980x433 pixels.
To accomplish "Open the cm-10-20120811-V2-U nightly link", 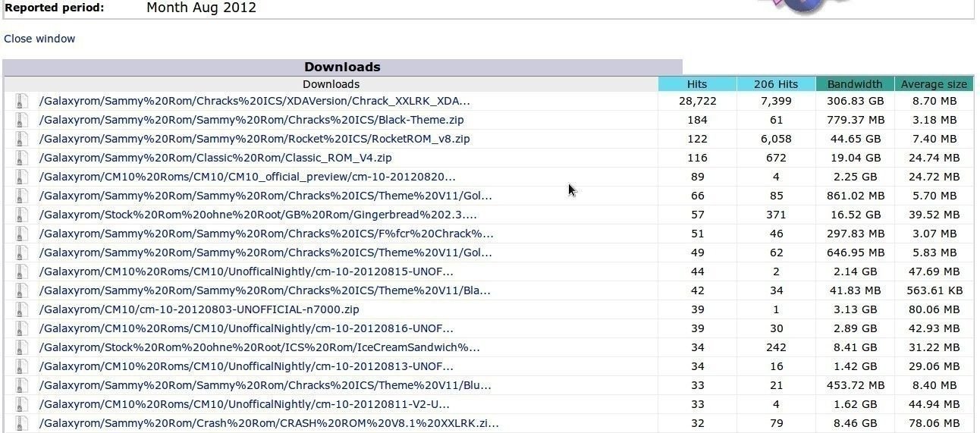I will (244, 404).
